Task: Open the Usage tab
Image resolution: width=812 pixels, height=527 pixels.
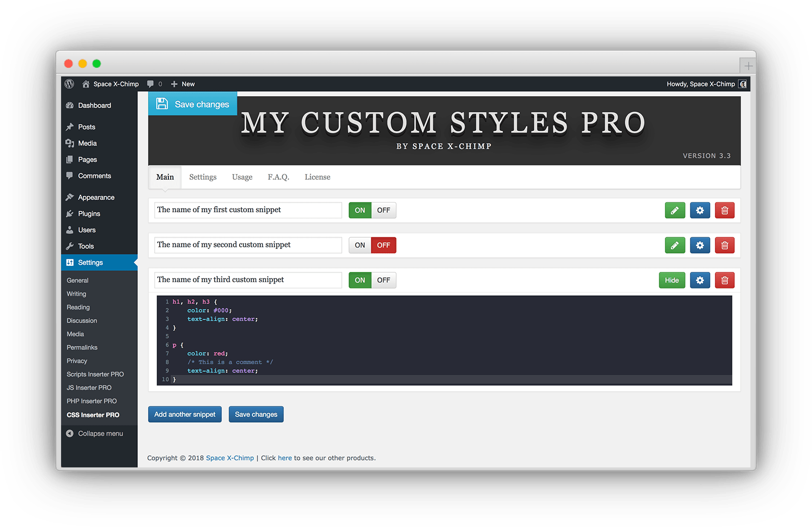Action: coord(242,177)
